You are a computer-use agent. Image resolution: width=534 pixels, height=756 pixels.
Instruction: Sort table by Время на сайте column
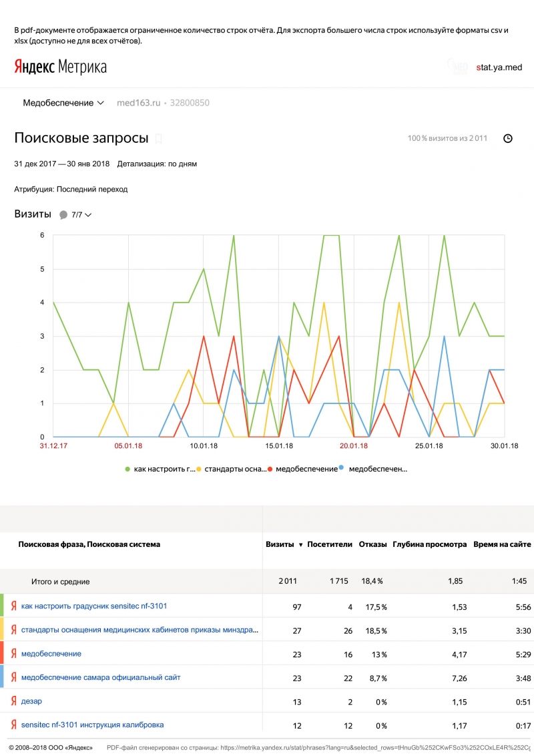pyautogui.click(x=502, y=544)
